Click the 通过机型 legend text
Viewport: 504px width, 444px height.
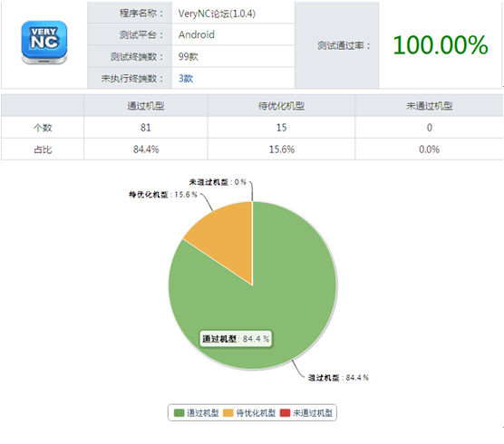[202, 413]
